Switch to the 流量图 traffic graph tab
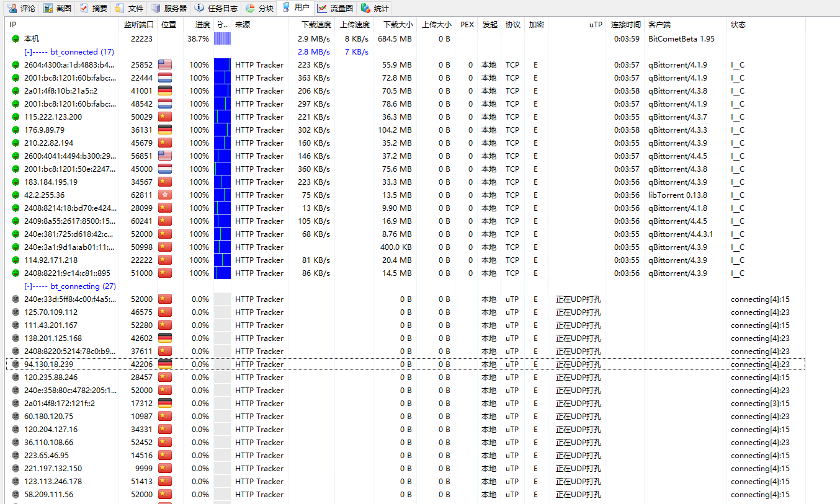 point(335,9)
